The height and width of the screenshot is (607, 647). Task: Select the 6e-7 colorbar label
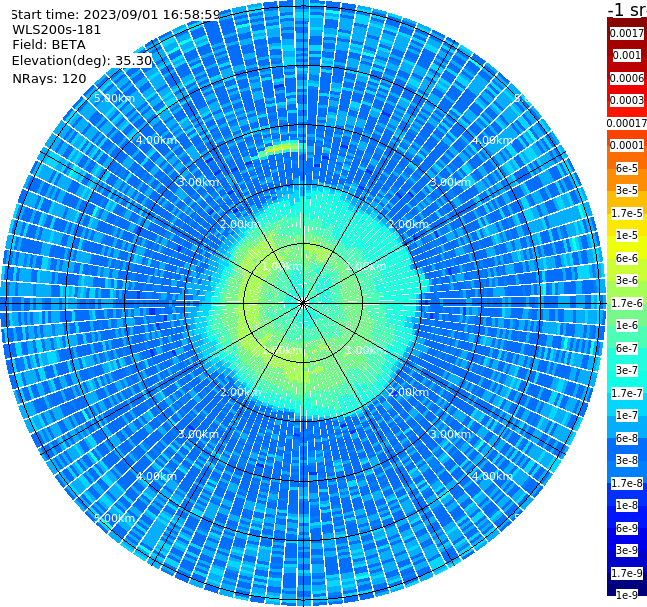pos(627,348)
